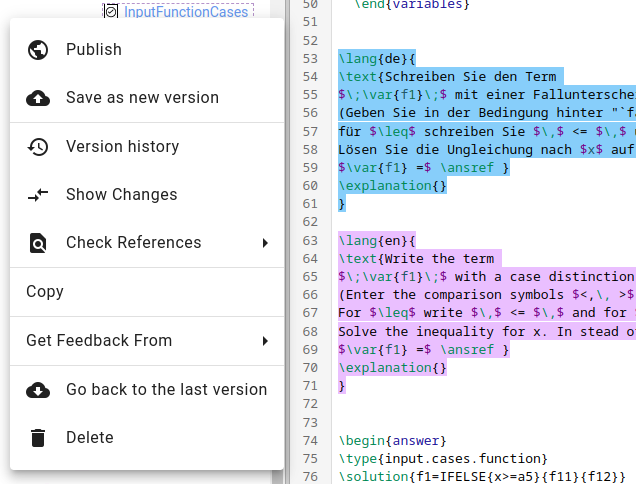The height and width of the screenshot is (484, 636).
Task: Choose Copy from the menu
Action: click(x=147, y=292)
